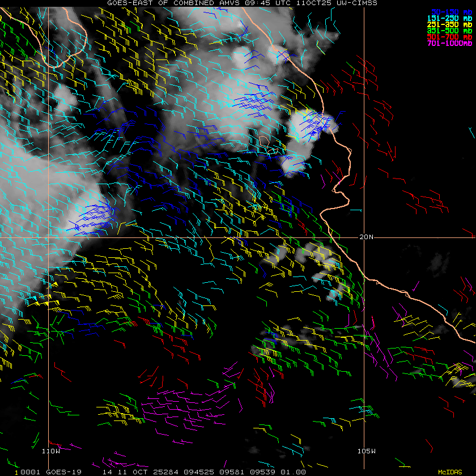
Task: Pick the yellow 251-350 mb legend entry
Action: (449, 24)
